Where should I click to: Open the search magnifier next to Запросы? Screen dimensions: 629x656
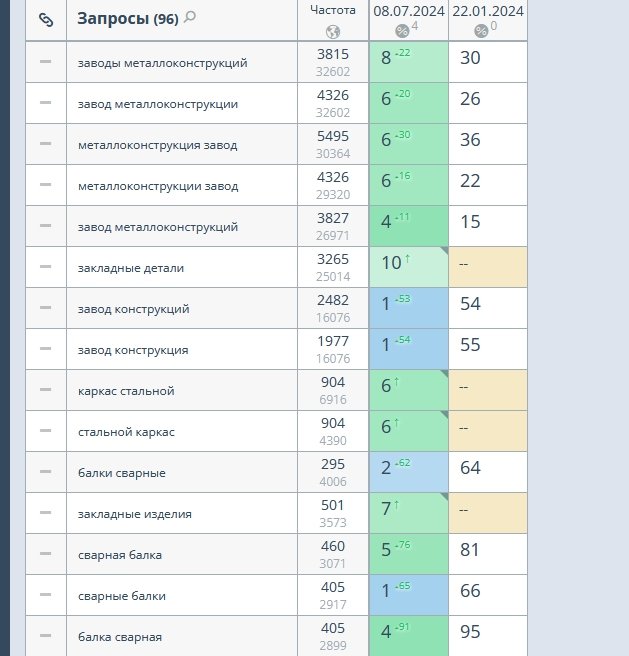pyautogui.click(x=190, y=17)
